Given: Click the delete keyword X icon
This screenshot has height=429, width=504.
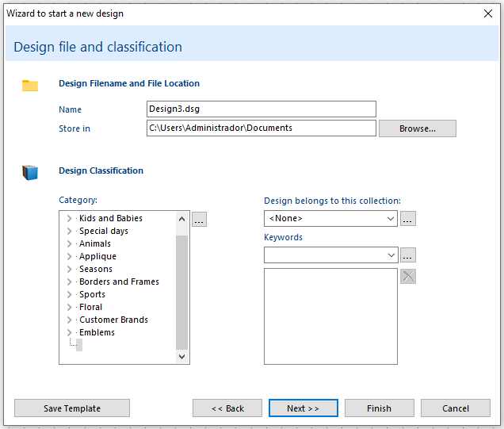Looking at the screenshot, I should tap(407, 276).
